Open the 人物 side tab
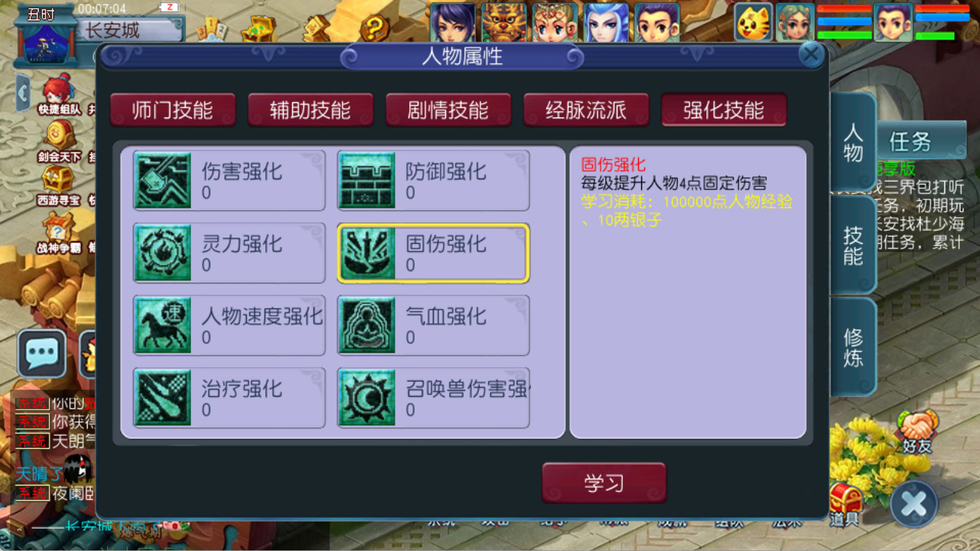Viewport: 980px width, 551px height. (x=853, y=142)
